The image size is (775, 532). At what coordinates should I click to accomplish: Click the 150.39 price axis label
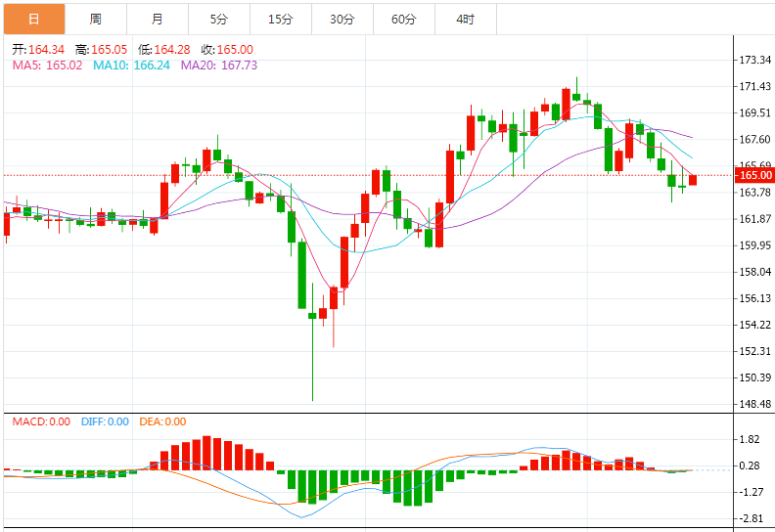tap(754, 377)
